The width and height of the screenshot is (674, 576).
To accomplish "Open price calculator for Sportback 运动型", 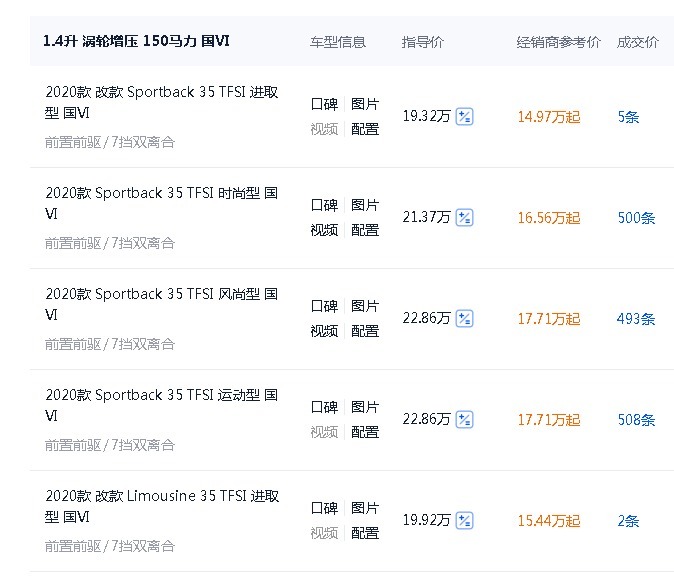I will [x=464, y=419].
